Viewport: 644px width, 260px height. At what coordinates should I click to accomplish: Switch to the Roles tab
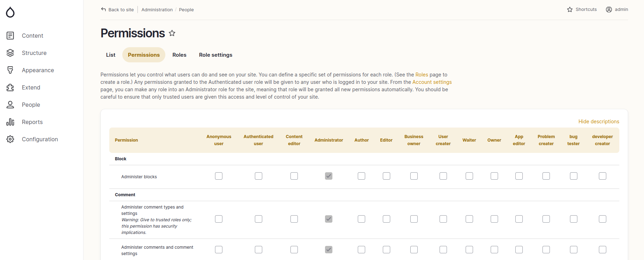click(x=179, y=55)
